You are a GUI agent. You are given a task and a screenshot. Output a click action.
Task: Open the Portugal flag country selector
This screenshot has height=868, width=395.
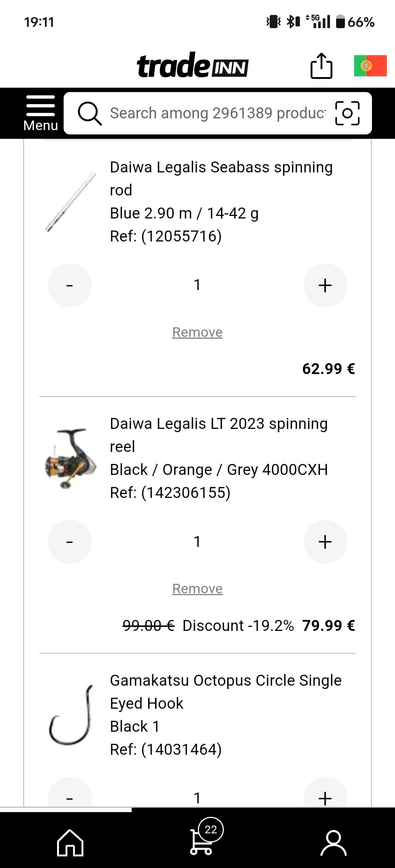[370, 66]
